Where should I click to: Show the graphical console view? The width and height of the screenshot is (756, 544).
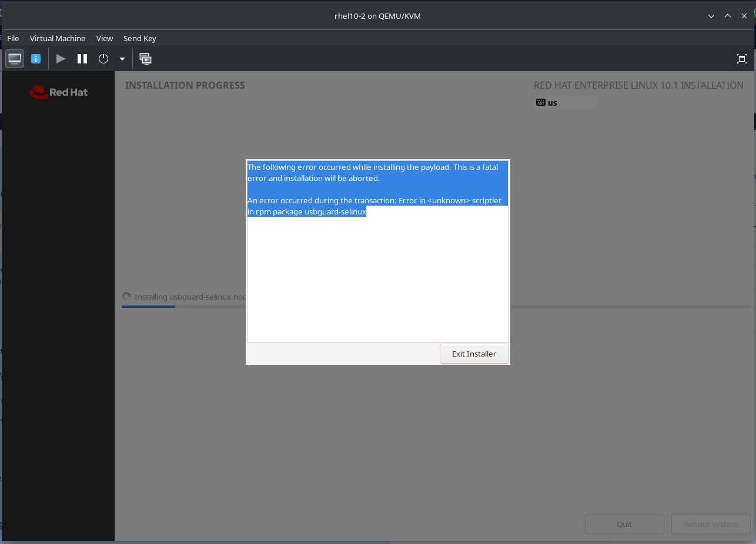[x=15, y=59]
